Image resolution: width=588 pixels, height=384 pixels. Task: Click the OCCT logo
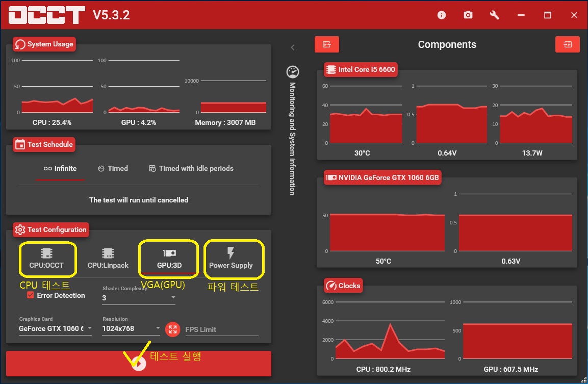(x=46, y=15)
